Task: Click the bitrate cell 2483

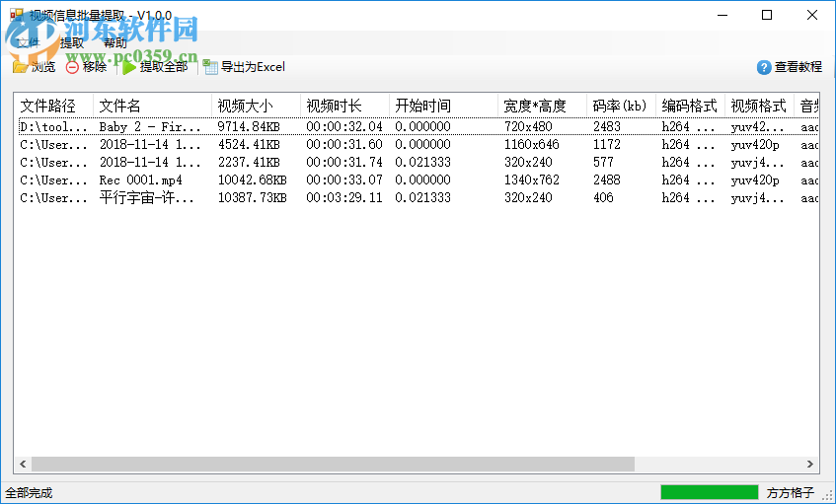Action: click(607, 127)
